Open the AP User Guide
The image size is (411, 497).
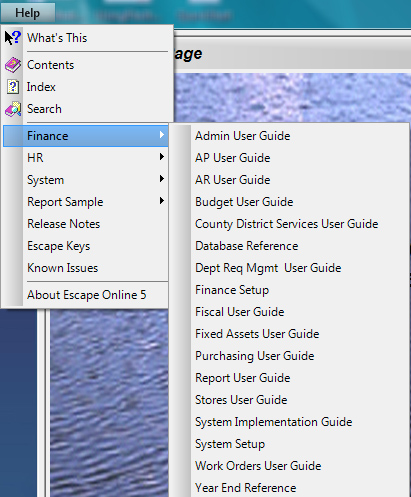click(x=290, y=158)
